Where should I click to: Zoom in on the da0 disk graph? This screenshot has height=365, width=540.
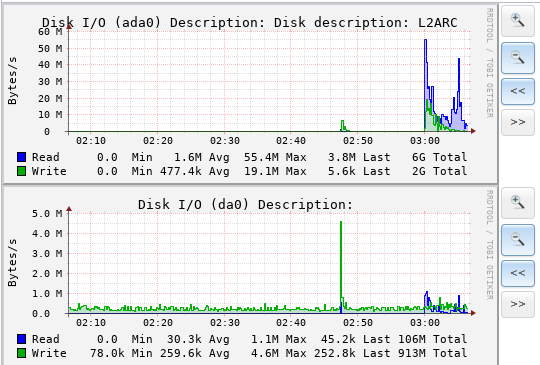pyautogui.click(x=518, y=203)
